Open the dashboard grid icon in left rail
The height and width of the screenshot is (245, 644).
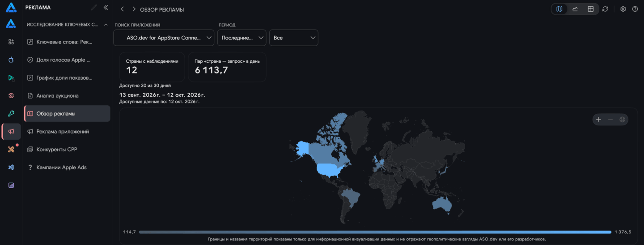tap(11, 42)
